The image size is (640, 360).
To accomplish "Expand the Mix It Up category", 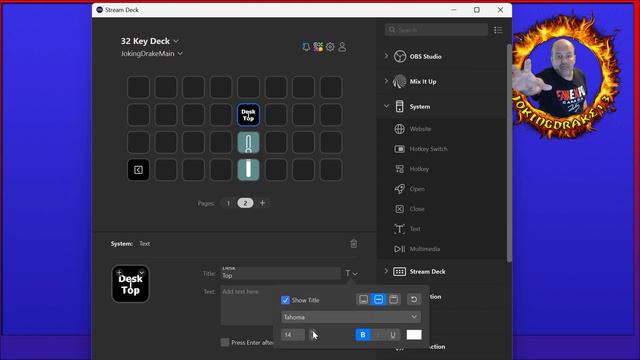I will 386,81.
